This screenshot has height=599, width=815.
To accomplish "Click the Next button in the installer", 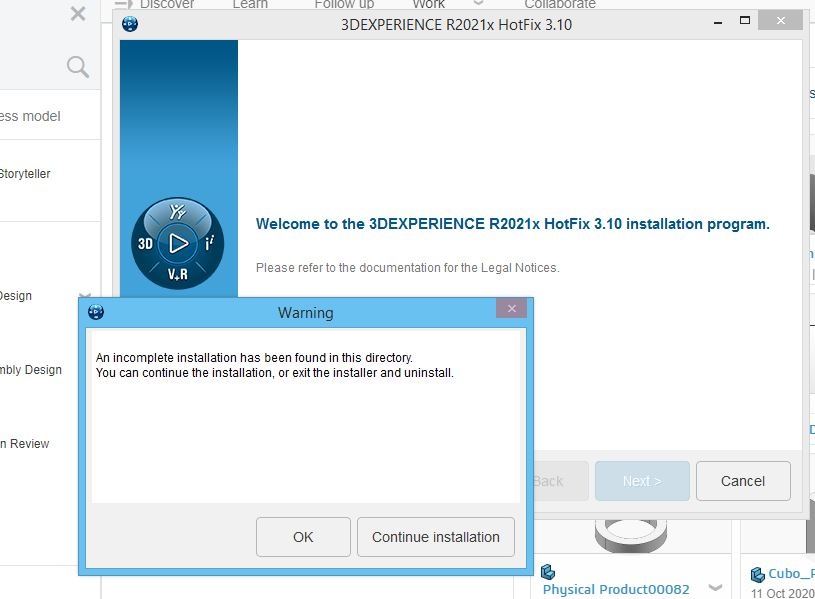I will (x=642, y=481).
